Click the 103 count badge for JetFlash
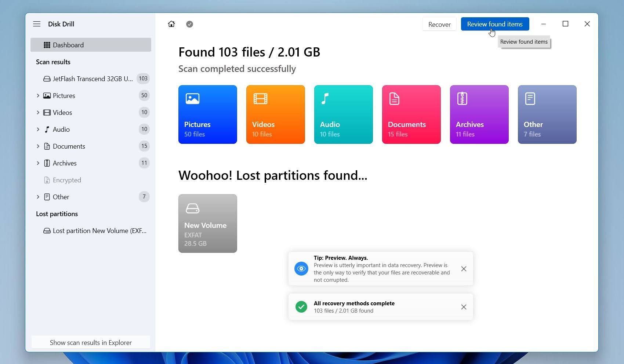The height and width of the screenshot is (364, 624). tap(143, 79)
